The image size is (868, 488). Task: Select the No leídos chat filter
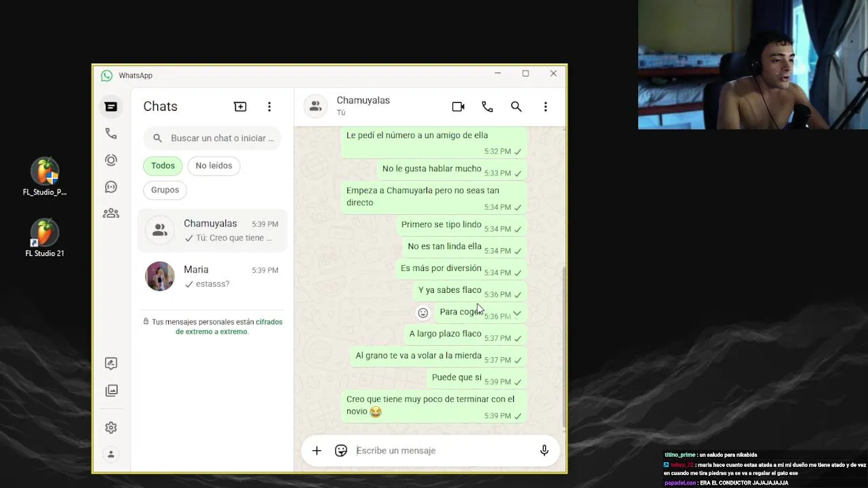click(x=214, y=165)
